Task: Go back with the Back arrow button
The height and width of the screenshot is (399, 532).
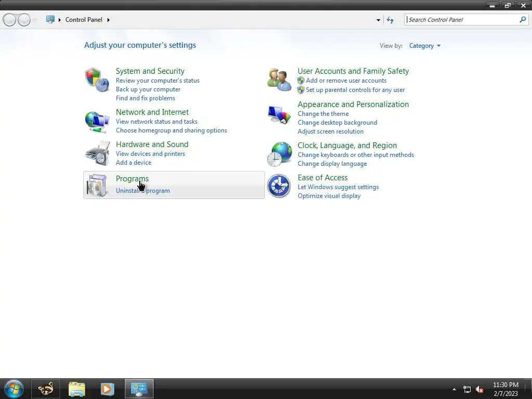Action: 9,20
